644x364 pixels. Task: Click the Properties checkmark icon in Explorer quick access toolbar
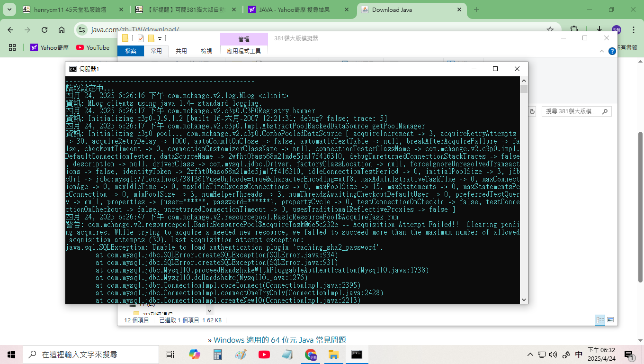pyautogui.click(x=141, y=38)
